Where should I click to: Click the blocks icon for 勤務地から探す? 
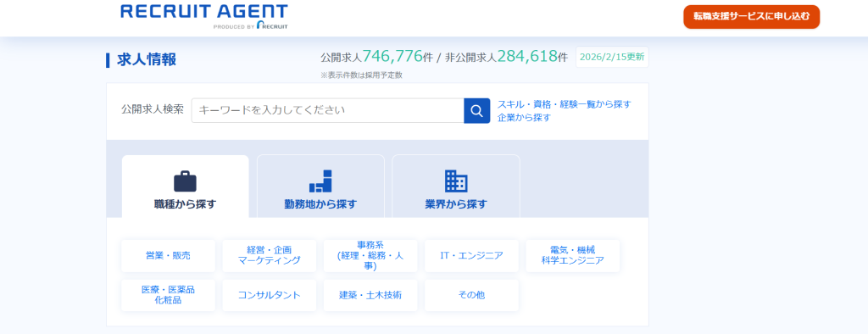tap(320, 181)
